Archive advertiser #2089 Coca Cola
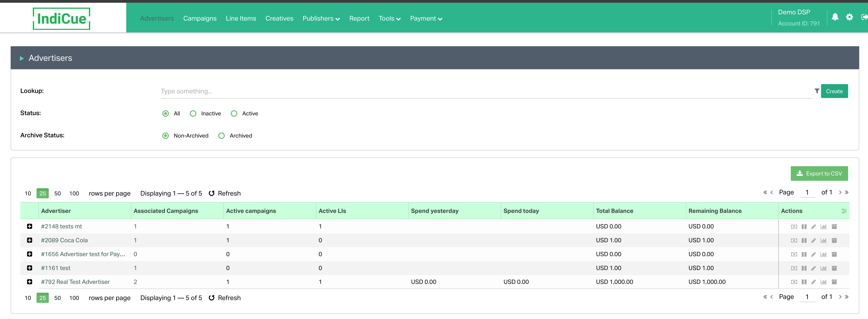The image size is (868, 319). click(834, 240)
